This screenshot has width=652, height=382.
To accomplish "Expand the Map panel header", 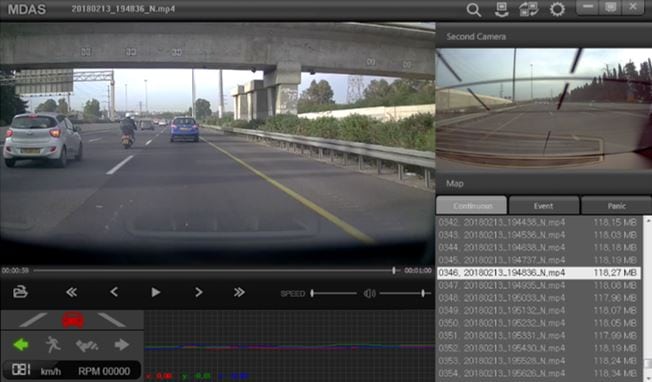I will (x=543, y=183).
